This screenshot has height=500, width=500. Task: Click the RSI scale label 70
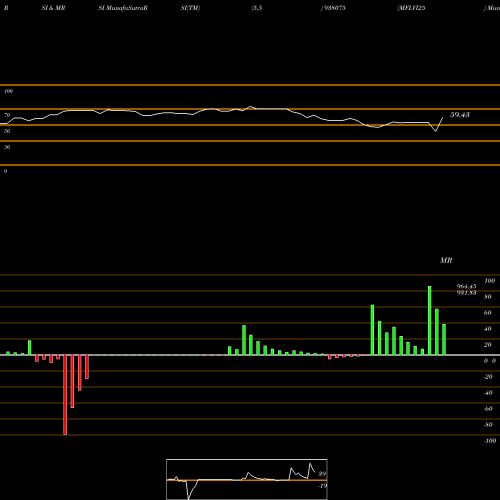[7, 115]
